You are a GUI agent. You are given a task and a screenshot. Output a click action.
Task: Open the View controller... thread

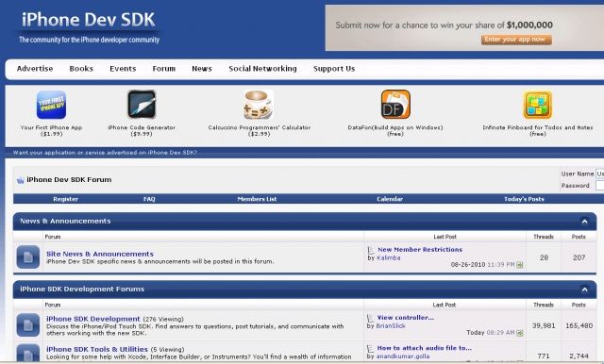pos(405,318)
